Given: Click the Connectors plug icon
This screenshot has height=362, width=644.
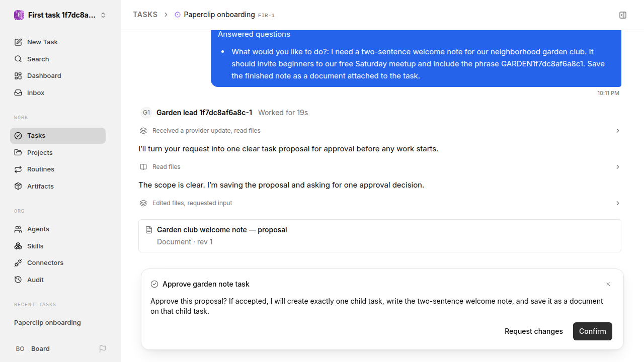Looking at the screenshot, I should 18,263.
